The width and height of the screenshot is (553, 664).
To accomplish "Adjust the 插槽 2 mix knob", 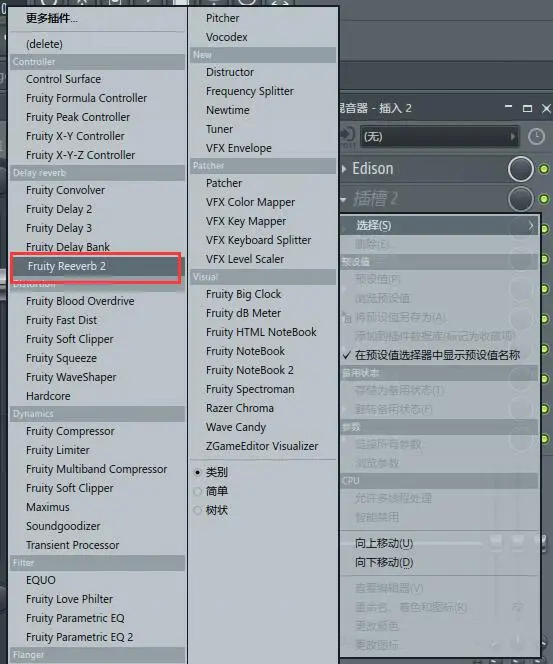I will click(x=520, y=199).
